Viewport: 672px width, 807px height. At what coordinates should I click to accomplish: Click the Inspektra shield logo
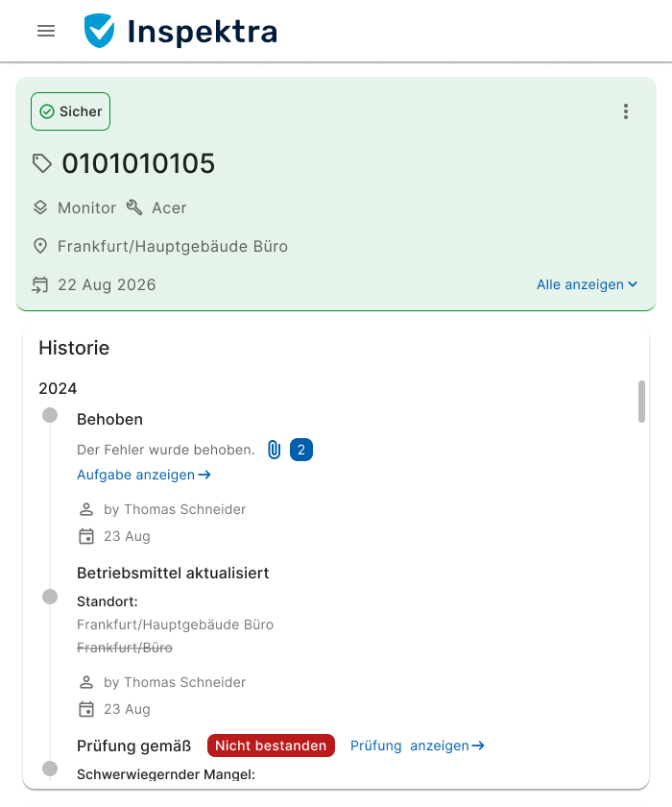[x=100, y=31]
